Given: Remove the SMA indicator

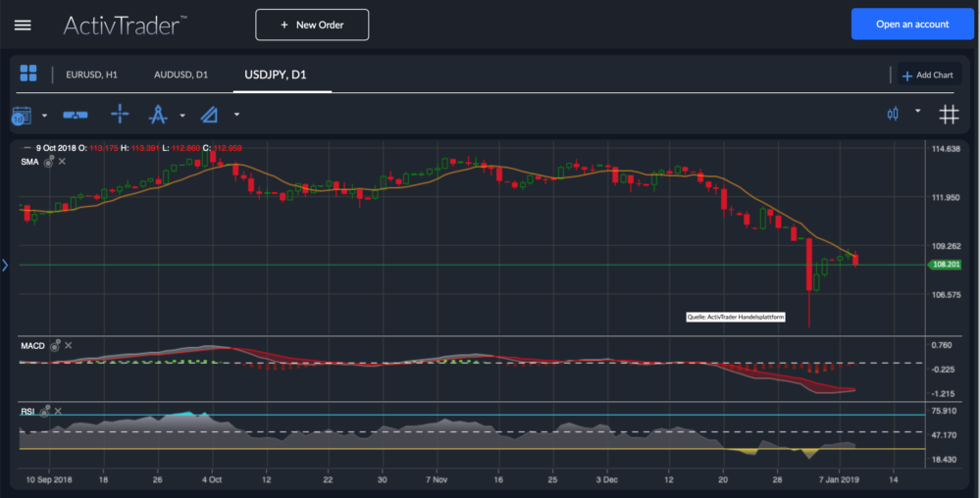Looking at the screenshot, I should (x=62, y=161).
